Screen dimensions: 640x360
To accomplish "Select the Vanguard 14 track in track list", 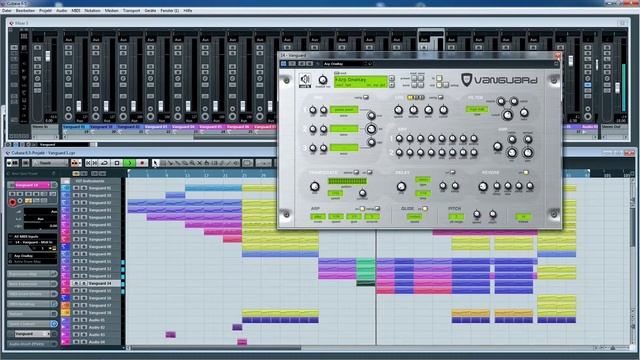I will click(100, 283).
